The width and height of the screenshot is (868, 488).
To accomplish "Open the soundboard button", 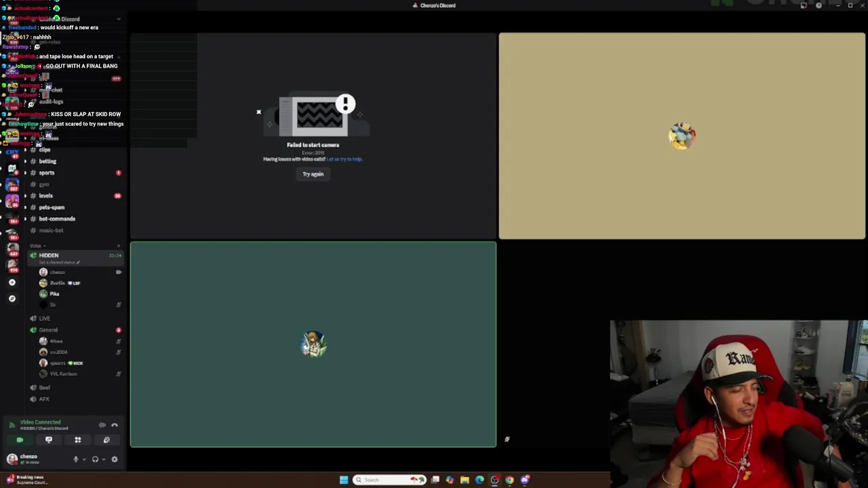I will pyautogui.click(x=106, y=440).
